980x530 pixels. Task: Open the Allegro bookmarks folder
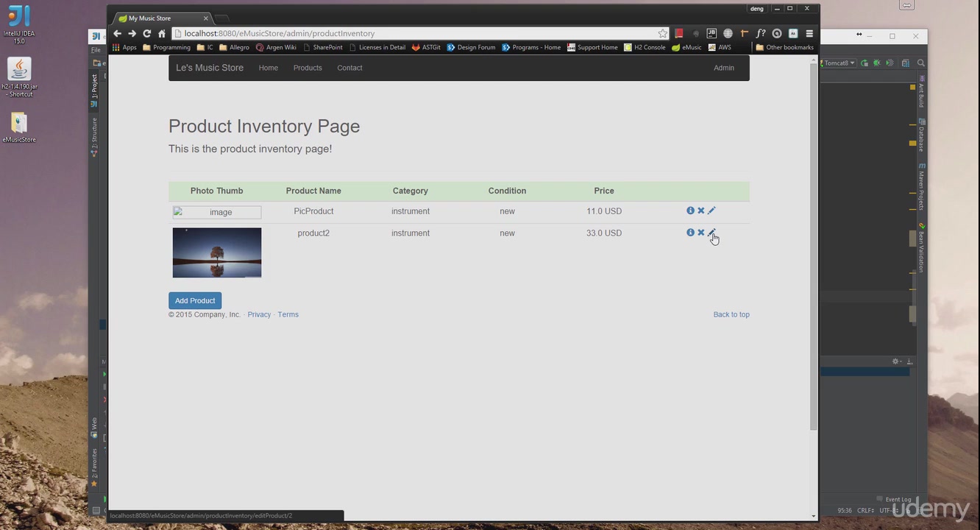pos(234,47)
